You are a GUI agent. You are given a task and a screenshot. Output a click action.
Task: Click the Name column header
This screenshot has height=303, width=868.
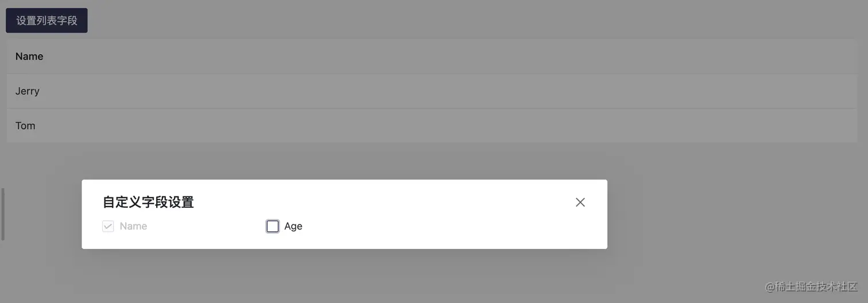29,56
